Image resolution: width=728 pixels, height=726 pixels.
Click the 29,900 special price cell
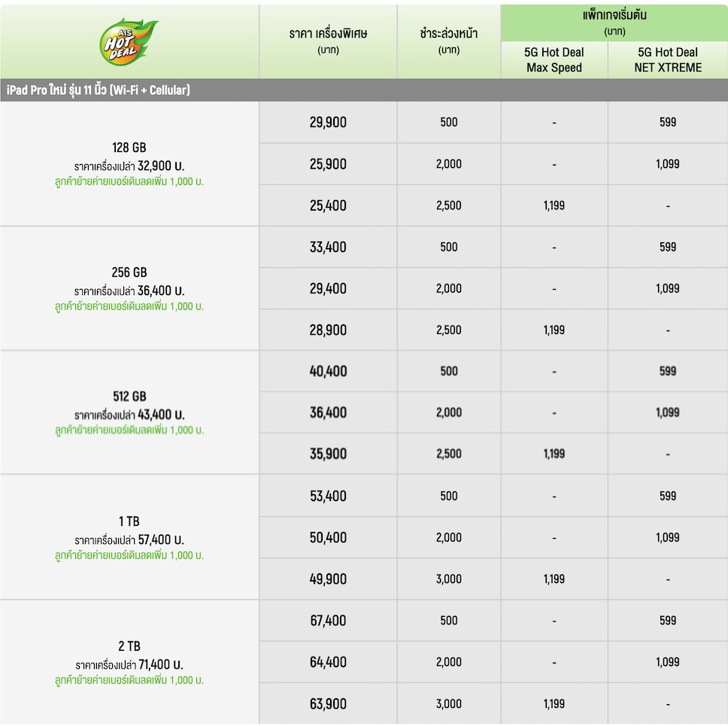click(x=328, y=122)
